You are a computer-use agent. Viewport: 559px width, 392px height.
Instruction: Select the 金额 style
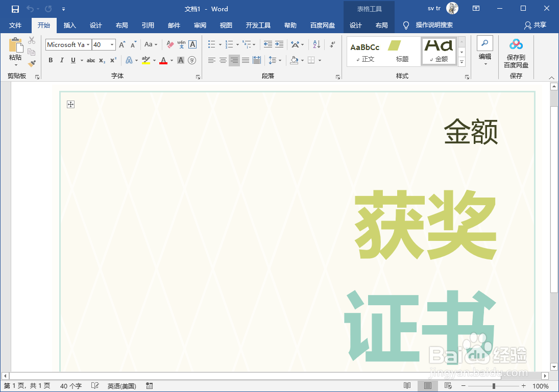[x=439, y=52]
